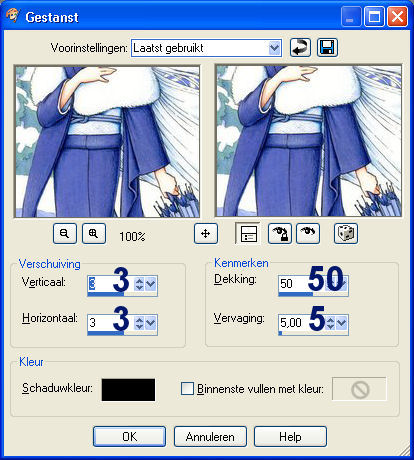Open Help for this dialog
This screenshot has width=414, height=460.
(290, 436)
